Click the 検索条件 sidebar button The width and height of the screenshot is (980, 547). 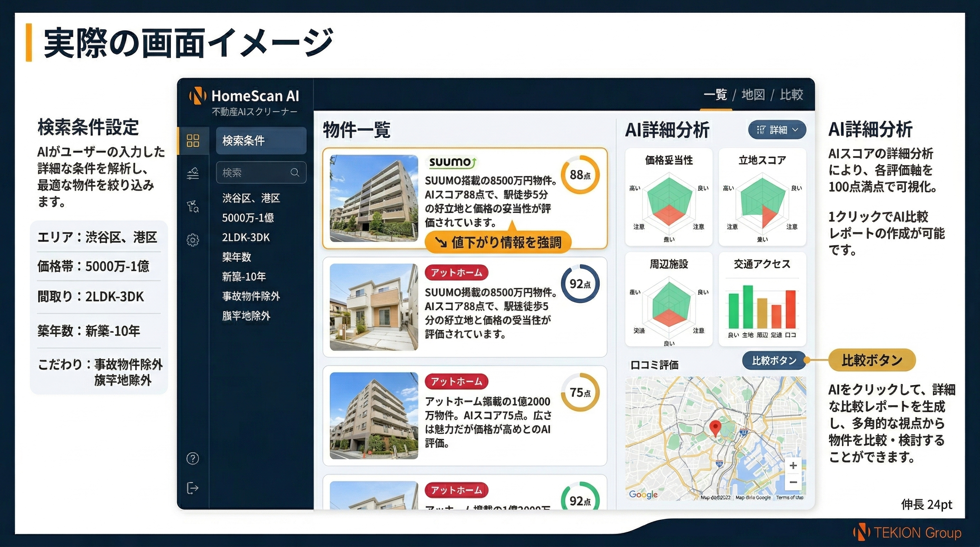[261, 140]
